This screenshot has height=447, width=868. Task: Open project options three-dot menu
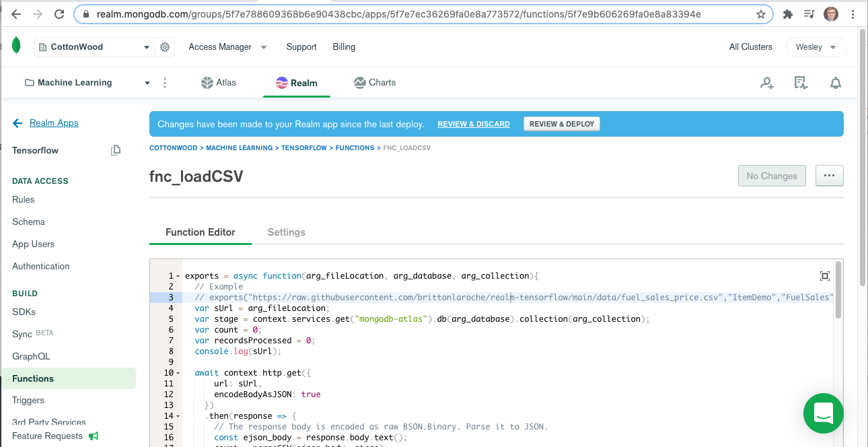pyautogui.click(x=165, y=83)
